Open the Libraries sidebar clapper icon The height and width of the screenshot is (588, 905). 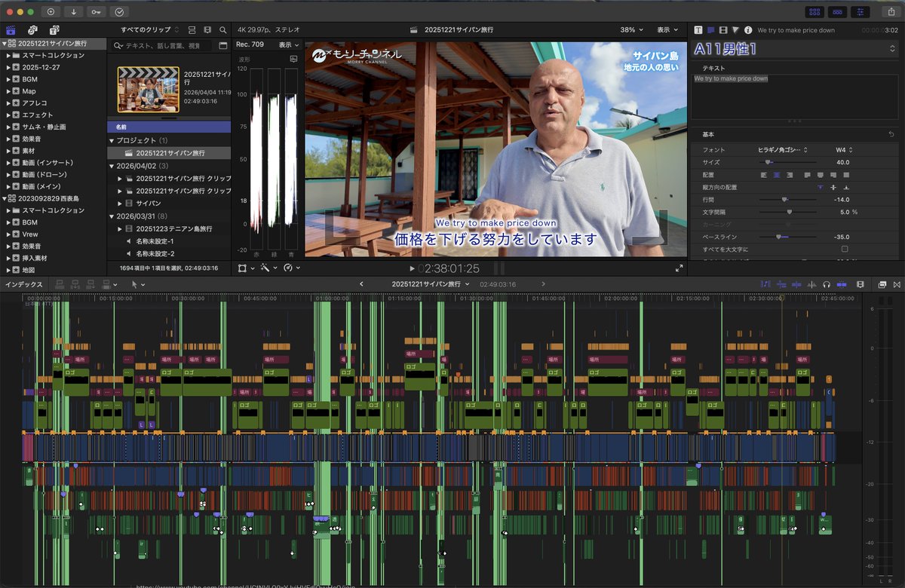click(x=11, y=29)
